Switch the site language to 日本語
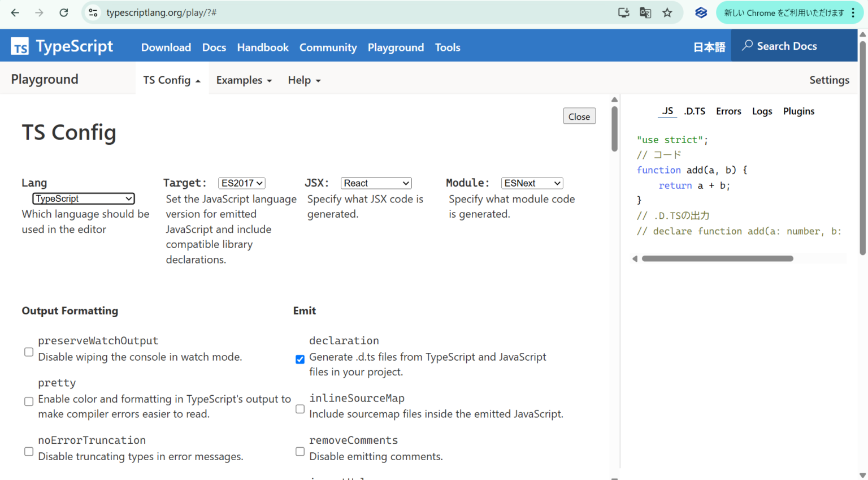This screenshot has height=480, width=868. pyautogui.click(x=709, y=47)
